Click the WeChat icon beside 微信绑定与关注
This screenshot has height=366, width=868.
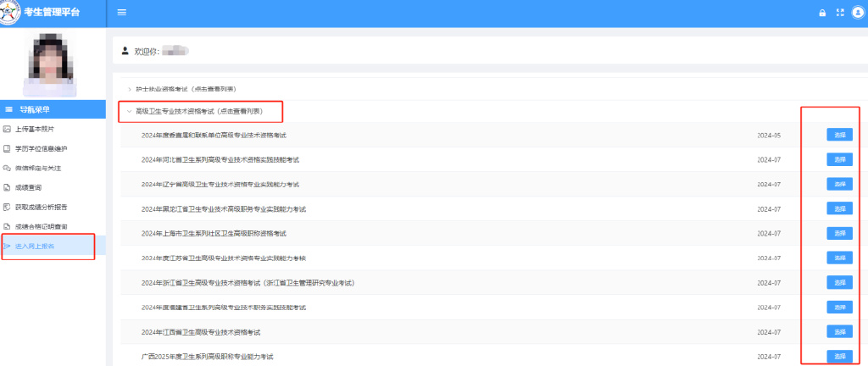click(7, 168)
